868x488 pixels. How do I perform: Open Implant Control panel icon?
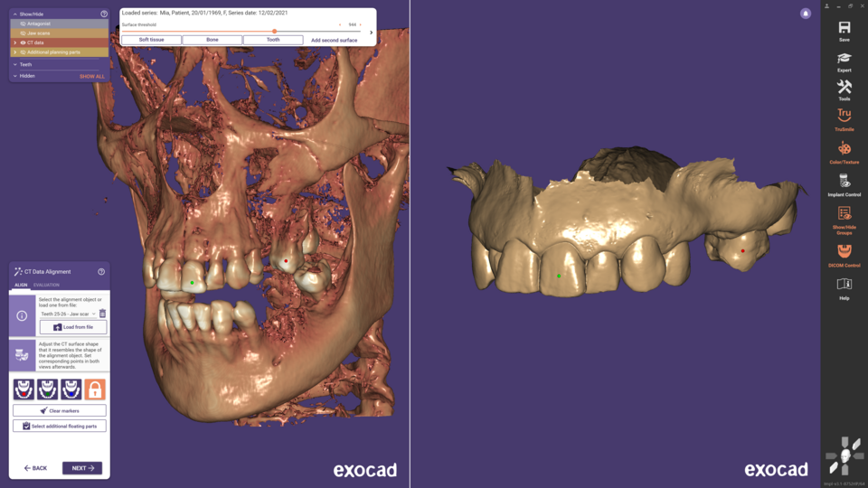[844, 183]
